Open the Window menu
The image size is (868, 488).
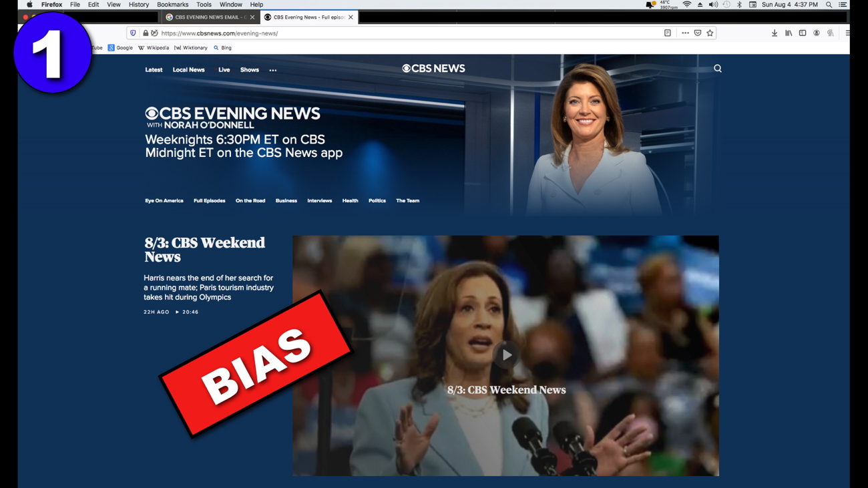click(x=230, y=5)
